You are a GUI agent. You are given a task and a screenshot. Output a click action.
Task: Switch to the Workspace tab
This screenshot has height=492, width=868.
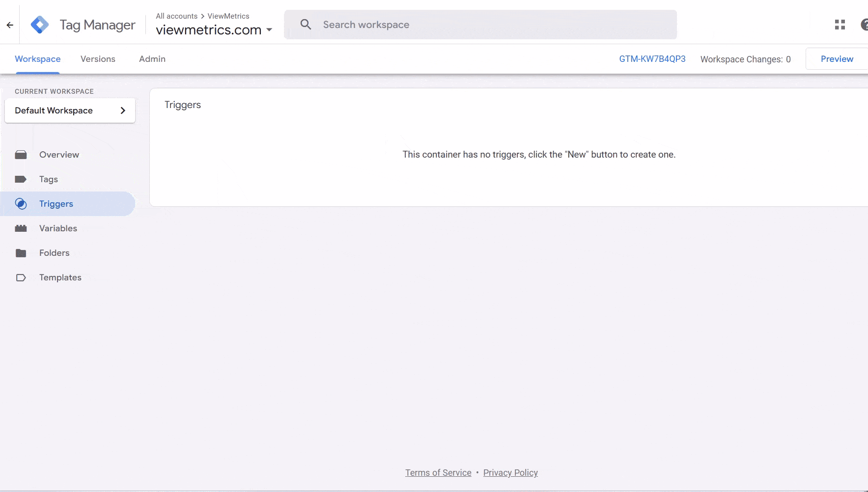point(38,59)
